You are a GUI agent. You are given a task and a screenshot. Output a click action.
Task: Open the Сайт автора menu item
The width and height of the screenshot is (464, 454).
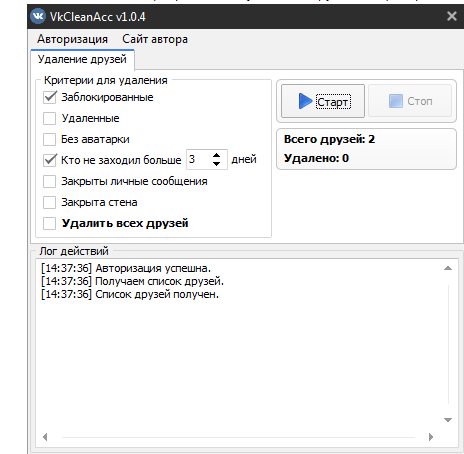point(155,39)
